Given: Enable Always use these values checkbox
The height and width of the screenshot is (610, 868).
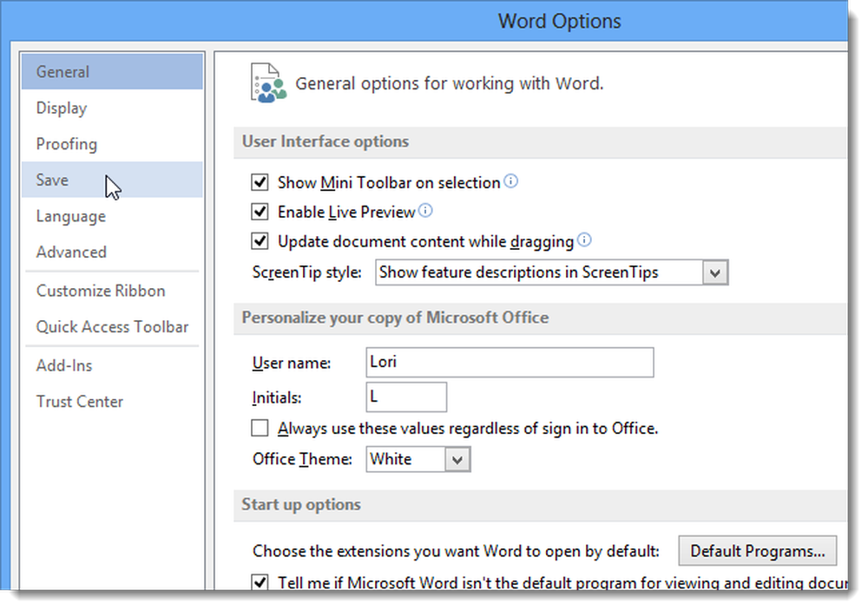Looking at the screenshot, I should click(x=260, y=428).
